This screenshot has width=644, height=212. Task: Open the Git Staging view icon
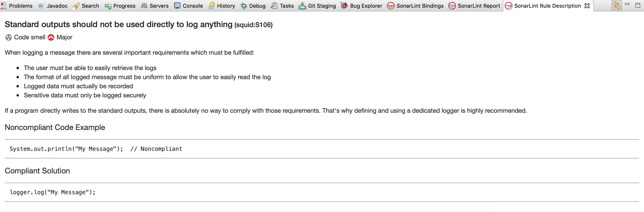point(302,6)
